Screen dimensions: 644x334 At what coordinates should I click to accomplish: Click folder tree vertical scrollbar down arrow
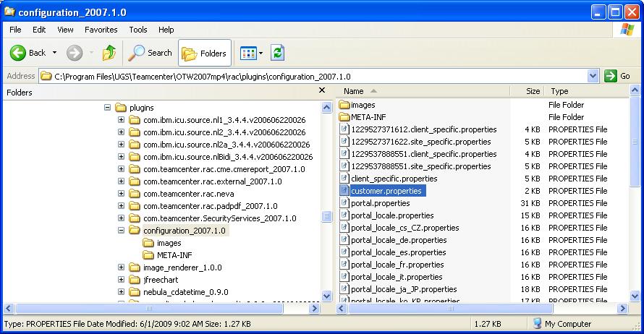tap(327, 296)
